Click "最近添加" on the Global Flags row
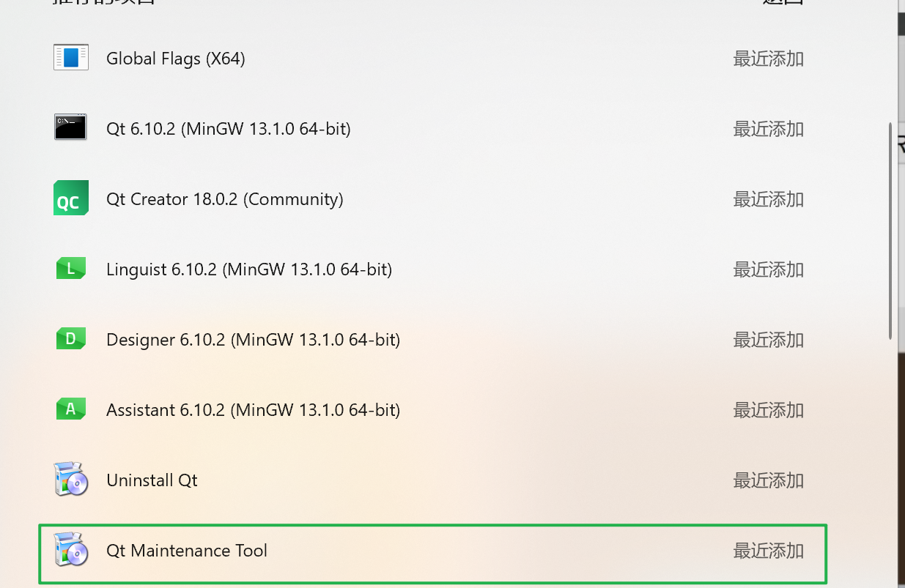The image size is (905, 588). coord(769,59)
